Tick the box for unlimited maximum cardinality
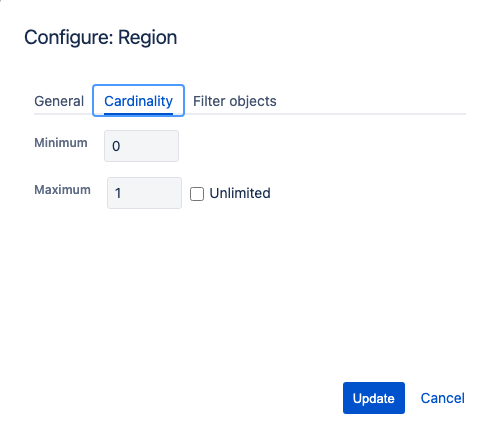Screen dimensions: 483x433 click(197, 194)
